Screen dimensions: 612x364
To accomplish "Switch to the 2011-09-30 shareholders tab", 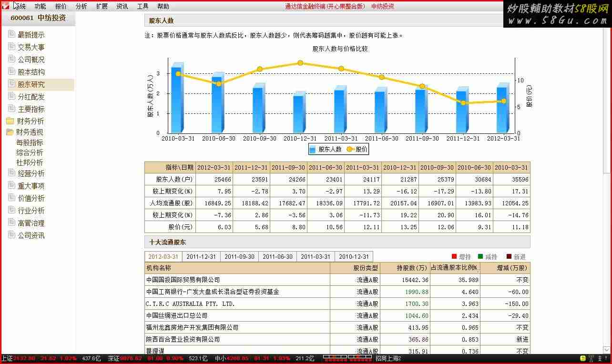I will 239,256.
